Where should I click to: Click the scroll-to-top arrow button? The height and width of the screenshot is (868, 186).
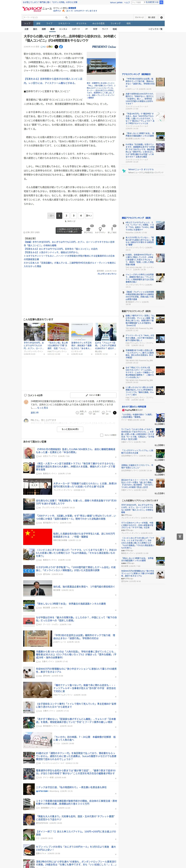(180, 536)
